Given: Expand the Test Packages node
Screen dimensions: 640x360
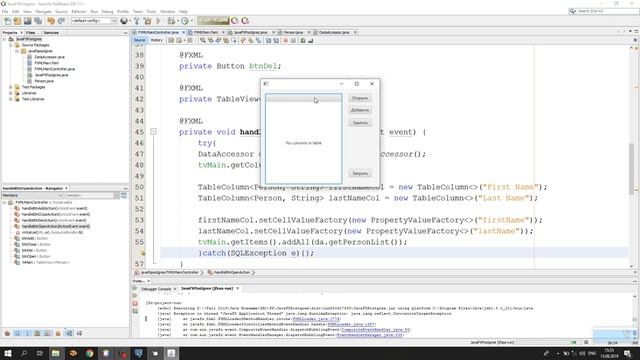Looking at the screenshot, I should pyautogui.click(x=11, y=87).
